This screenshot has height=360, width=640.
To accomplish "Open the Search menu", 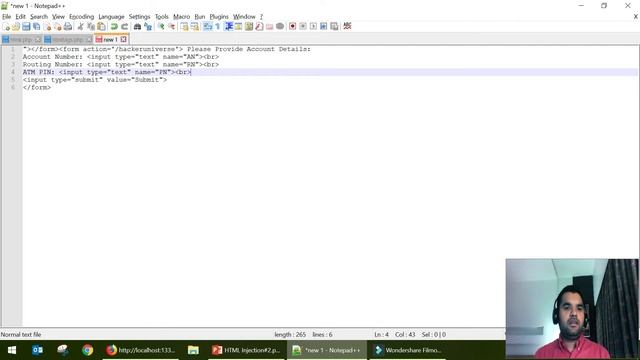I will [x=39, y=17].
